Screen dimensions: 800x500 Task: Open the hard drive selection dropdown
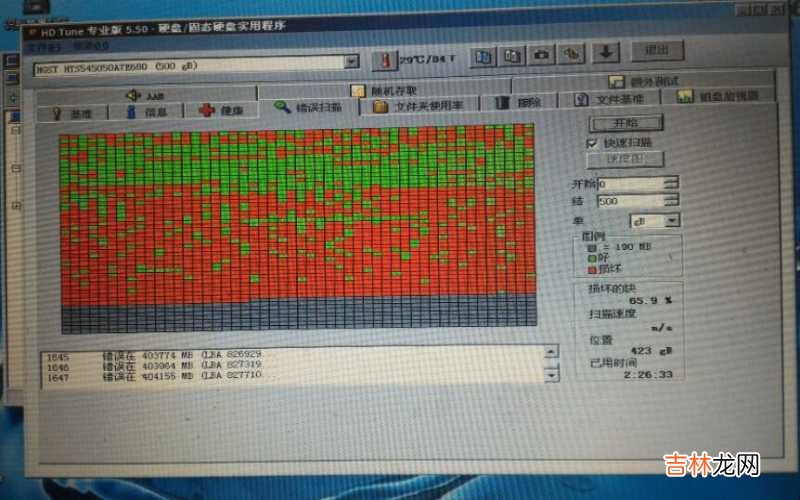(350, 61)
